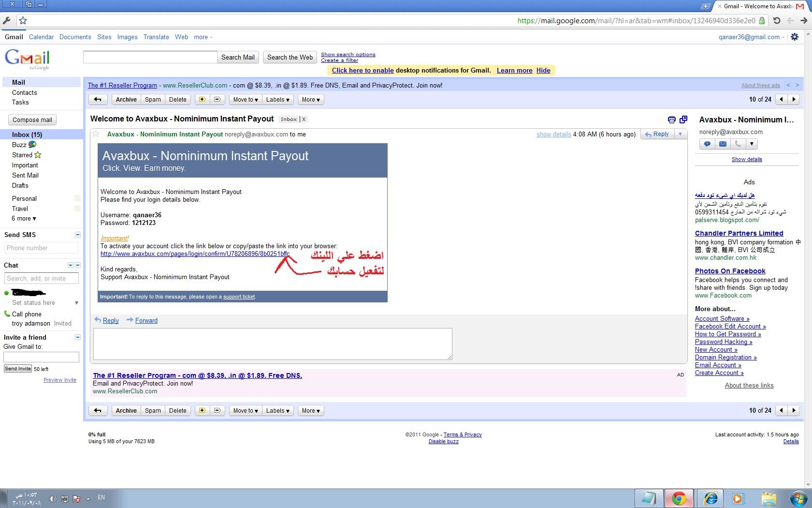This screenshot has height=508, width=812.
Task: Collapse the Send SMS gadget
Action: coord(77,235)
